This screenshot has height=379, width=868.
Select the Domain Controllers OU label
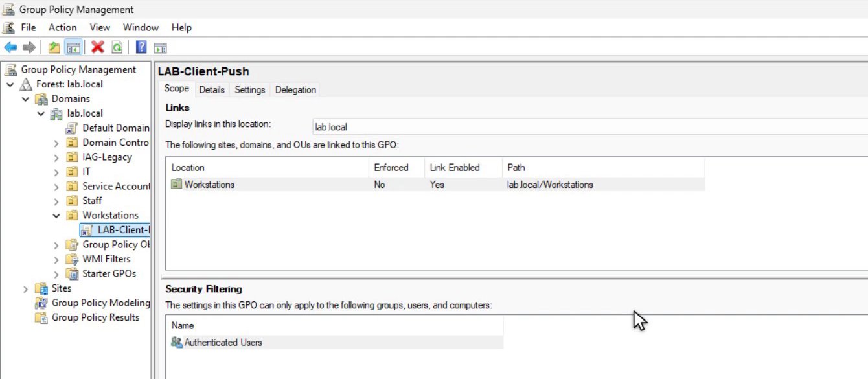[115, 143]
